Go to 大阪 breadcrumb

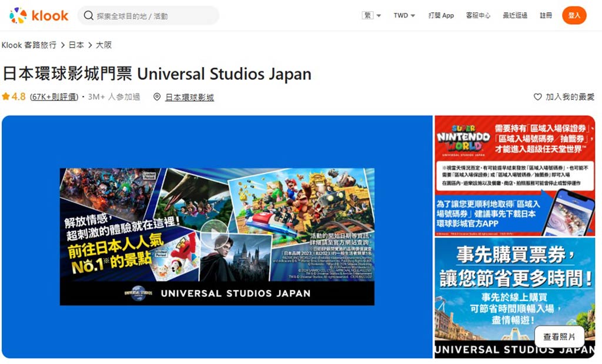103,45
